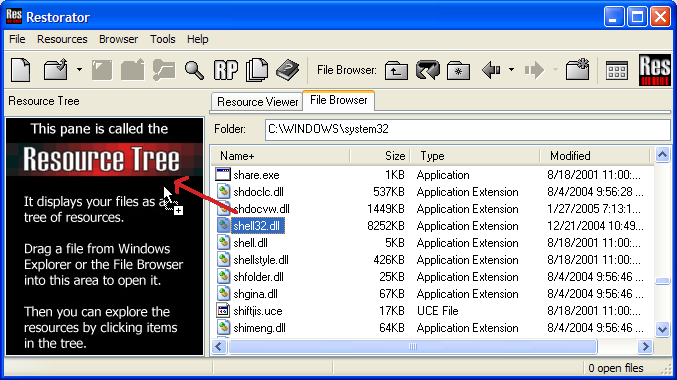This screenshot has width=677, height=380.
Task: Click the horizontal scrollbar left arrow
Action: [x=219, y=346]
